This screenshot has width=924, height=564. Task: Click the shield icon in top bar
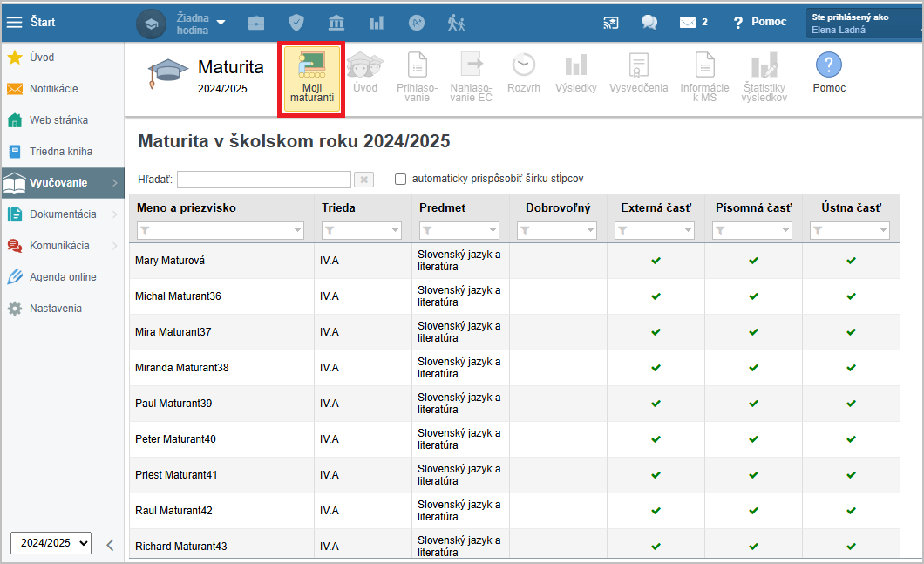coord(296,23)
